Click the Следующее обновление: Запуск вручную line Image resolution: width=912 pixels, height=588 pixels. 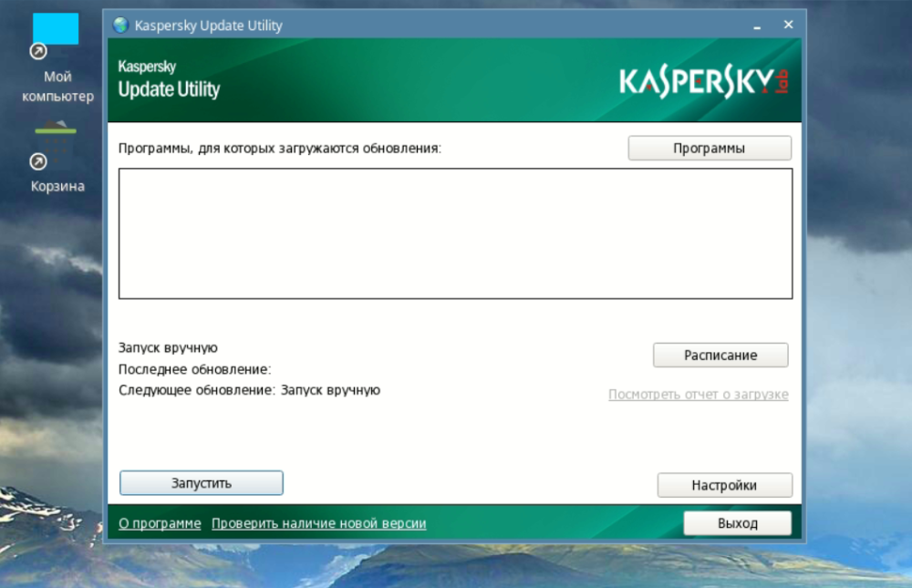click(x=250, y=390)
